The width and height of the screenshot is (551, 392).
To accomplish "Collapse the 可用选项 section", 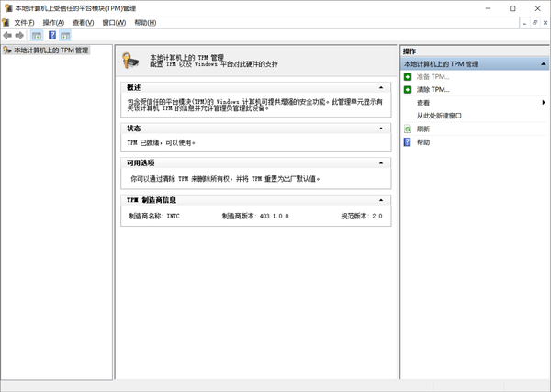I will coord(381,163).
